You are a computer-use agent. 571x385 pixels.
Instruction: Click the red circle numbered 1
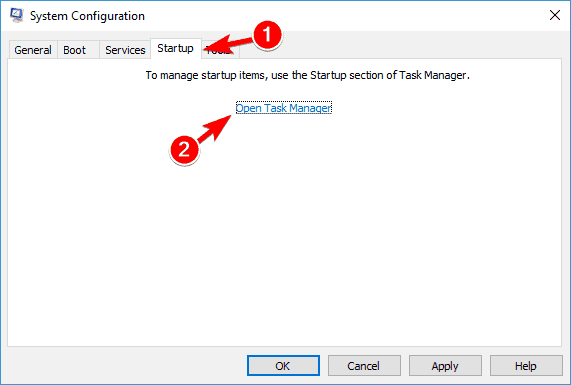click(x=267, y=35)
